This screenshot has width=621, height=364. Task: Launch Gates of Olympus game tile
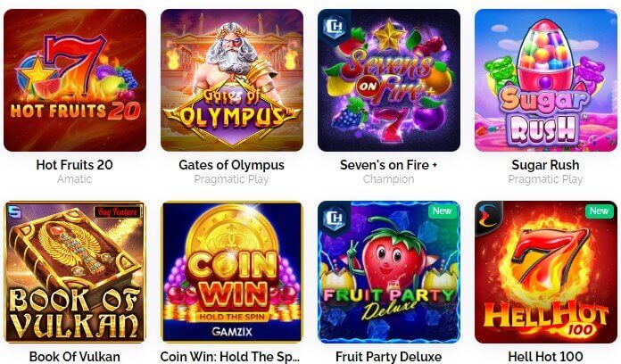click(x=232, y=80)
